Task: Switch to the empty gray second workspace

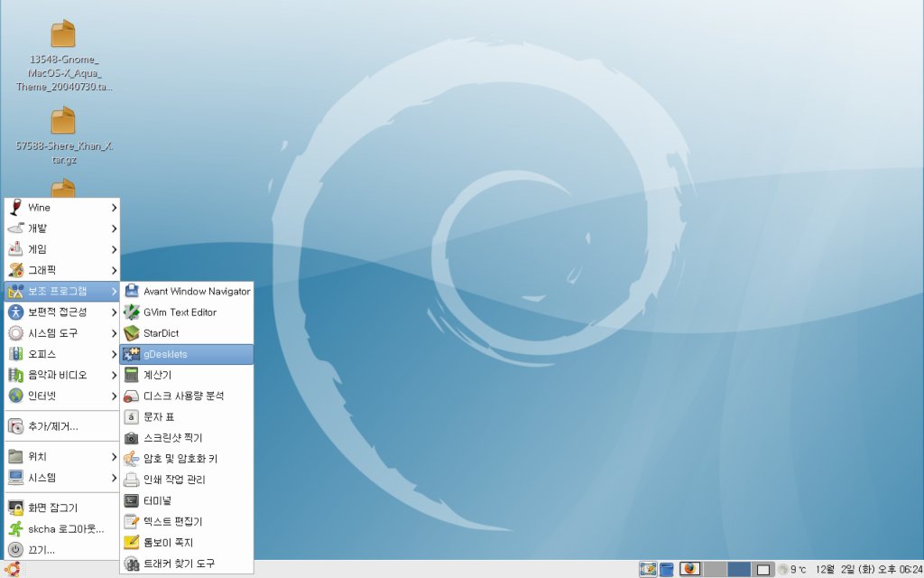Action: 715,569
